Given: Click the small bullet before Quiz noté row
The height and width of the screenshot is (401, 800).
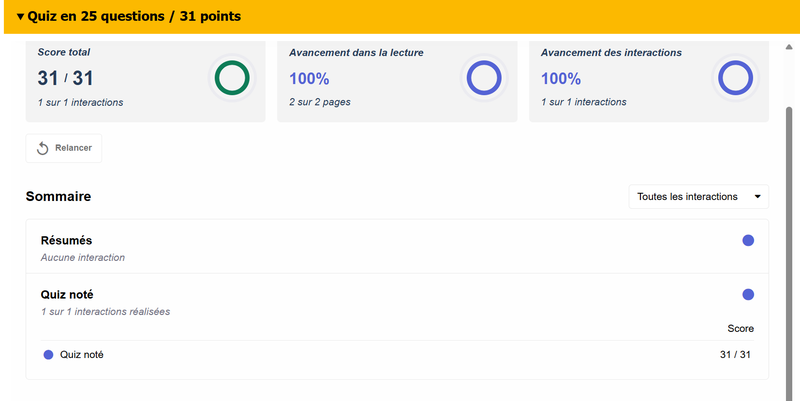Looking at the screenshot, I should coord(48,354).
